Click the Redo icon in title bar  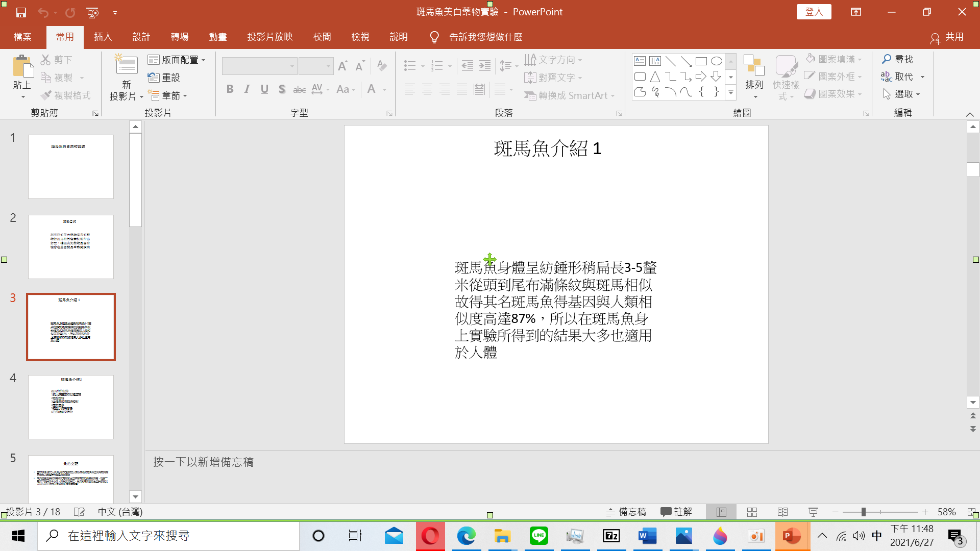[70, 12]
